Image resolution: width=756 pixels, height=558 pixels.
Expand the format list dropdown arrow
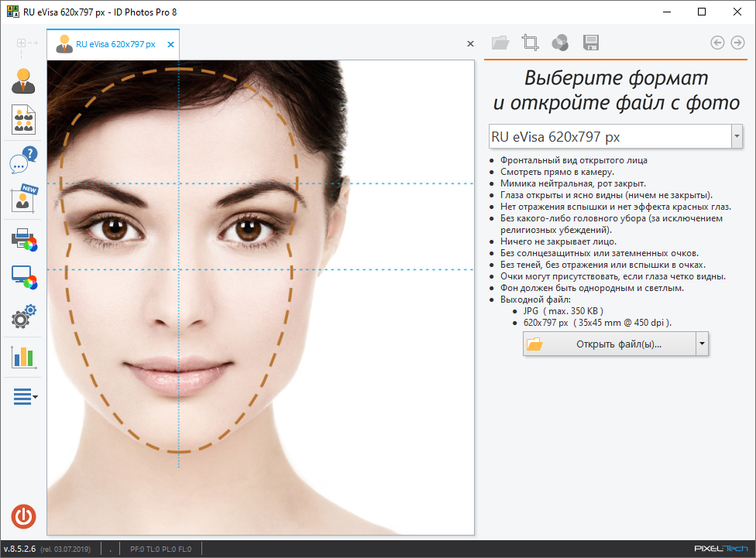(x=737, y=136)
